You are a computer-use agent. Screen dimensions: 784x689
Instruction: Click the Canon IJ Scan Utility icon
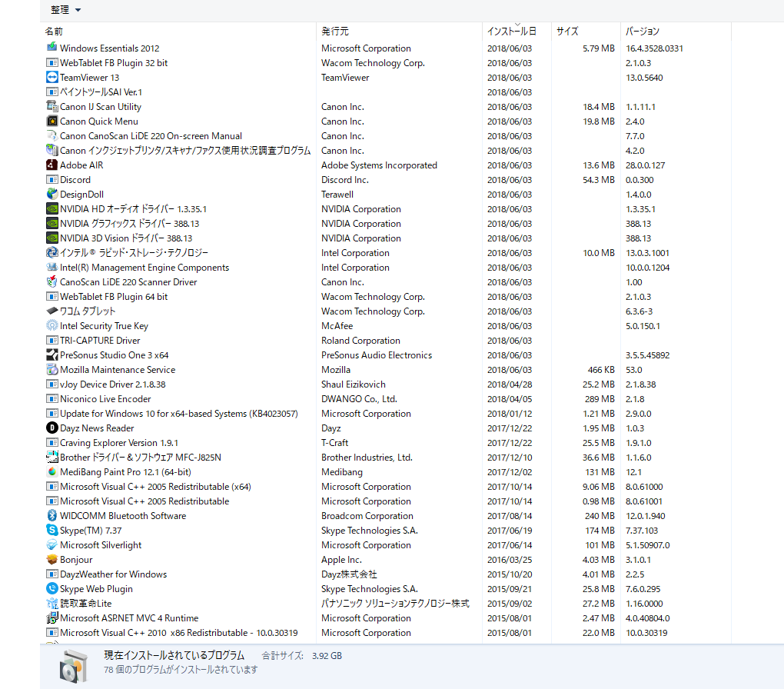click(52, 106)
